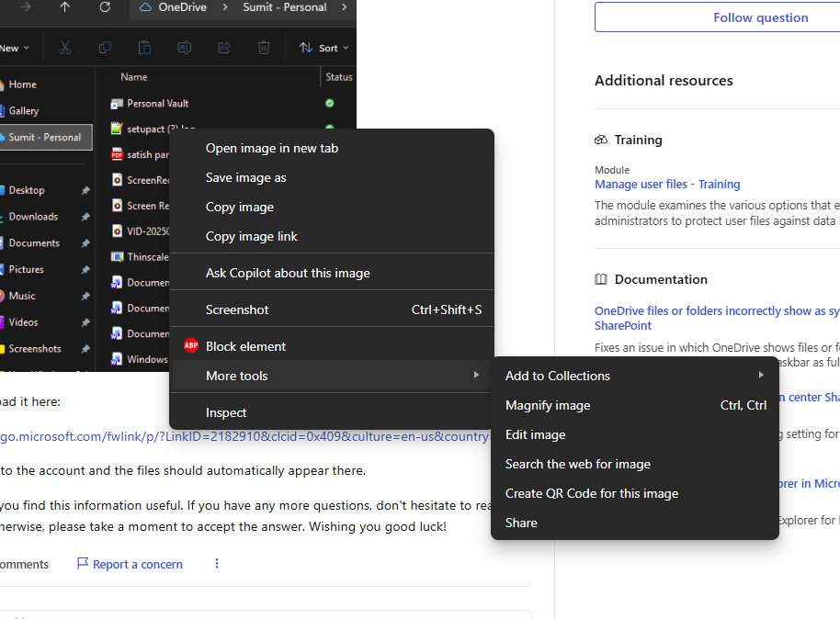The width and height of the screenshot is (840, 619).
Task: Open Manage user files - Training link
Action: (667, 185)
